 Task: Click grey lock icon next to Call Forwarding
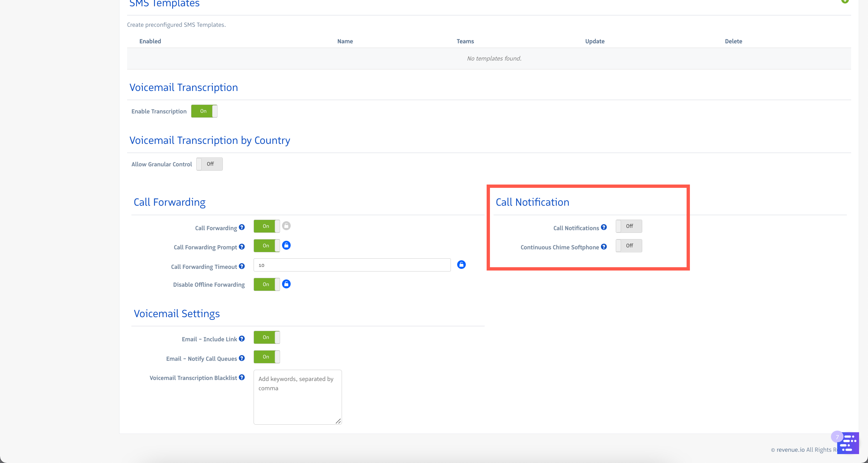(x=286, y=226)
